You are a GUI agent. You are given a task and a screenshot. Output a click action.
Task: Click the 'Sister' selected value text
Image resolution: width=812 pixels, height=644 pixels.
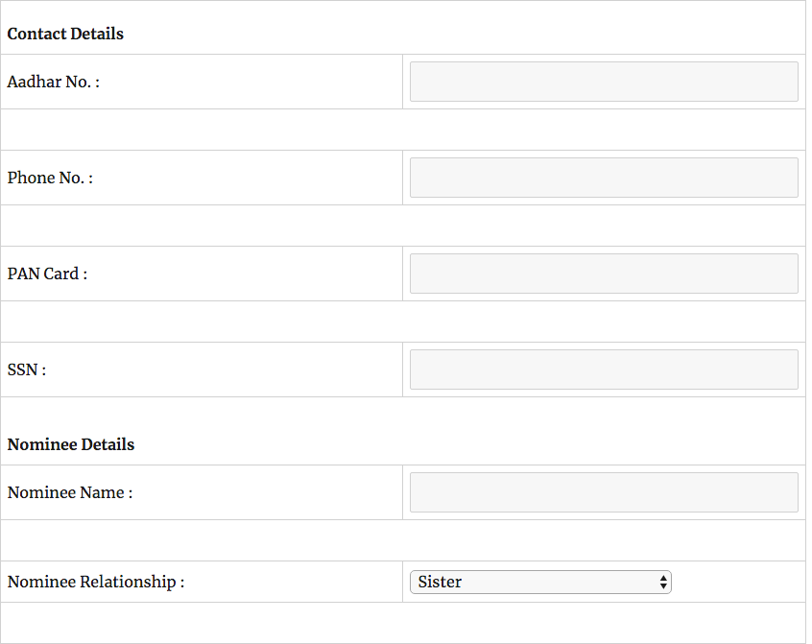(440, 582)
